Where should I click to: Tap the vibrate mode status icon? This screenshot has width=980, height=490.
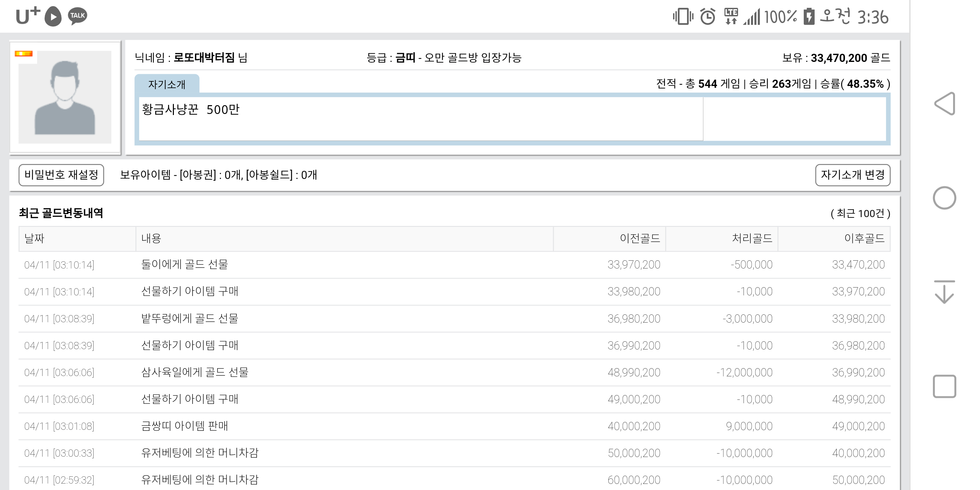(x=683, y=17)
